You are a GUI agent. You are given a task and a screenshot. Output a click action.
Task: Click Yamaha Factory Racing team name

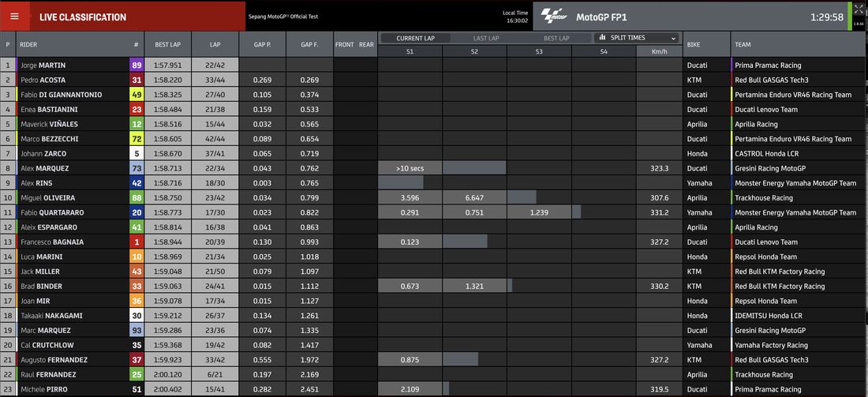pyautogui.click(x=771, y=345)
